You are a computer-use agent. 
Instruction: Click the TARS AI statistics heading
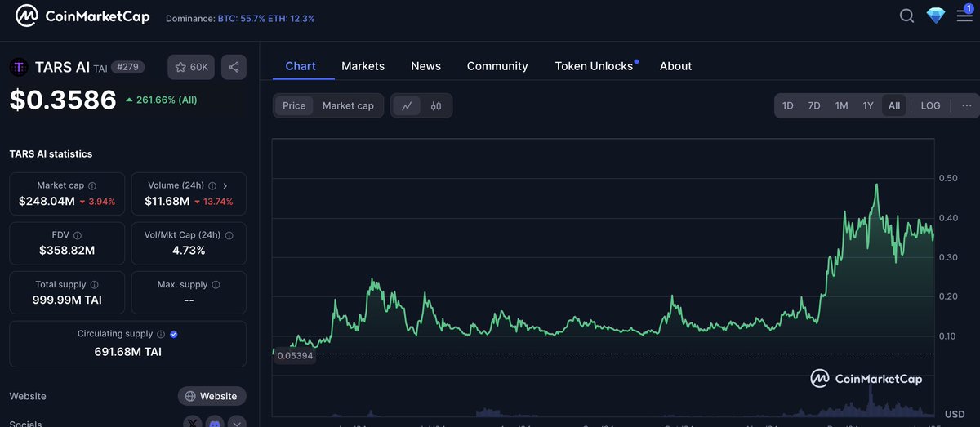tap(51, 153)
